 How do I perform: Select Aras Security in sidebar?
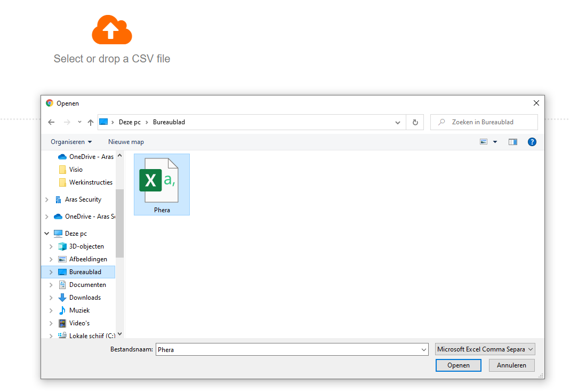click(x=78, y=199)
